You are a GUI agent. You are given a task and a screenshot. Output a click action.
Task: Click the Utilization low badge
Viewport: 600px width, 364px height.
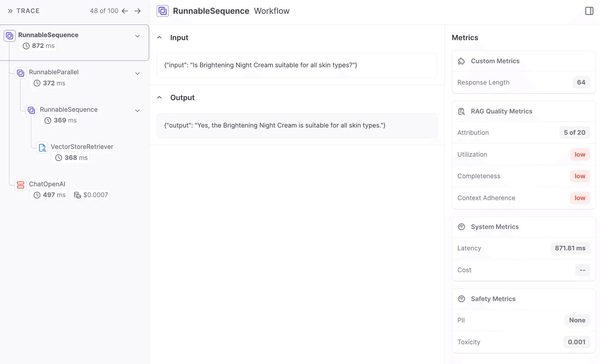click(580, 155)
